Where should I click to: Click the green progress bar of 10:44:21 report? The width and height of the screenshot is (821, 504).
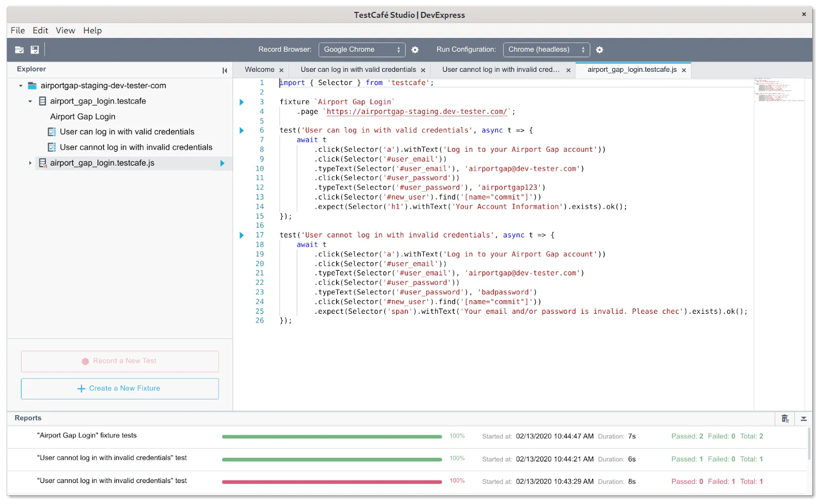click(x=332, y=459)
